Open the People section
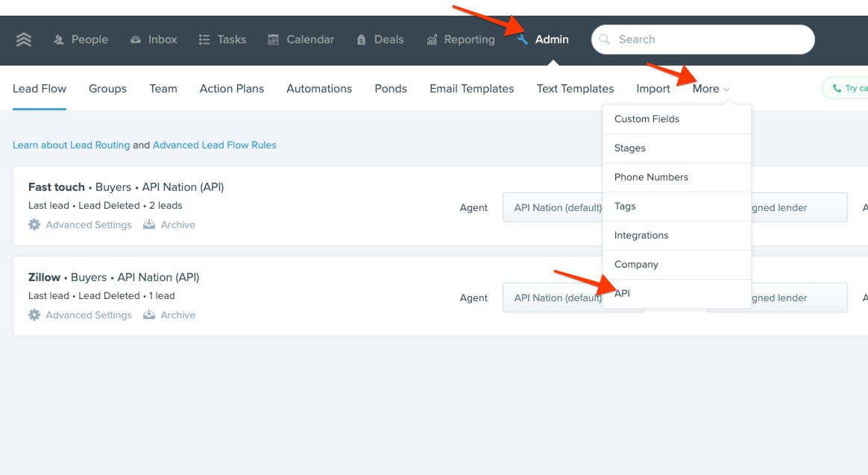The width and height of the screenshot is (868, 475). point(81,40)
